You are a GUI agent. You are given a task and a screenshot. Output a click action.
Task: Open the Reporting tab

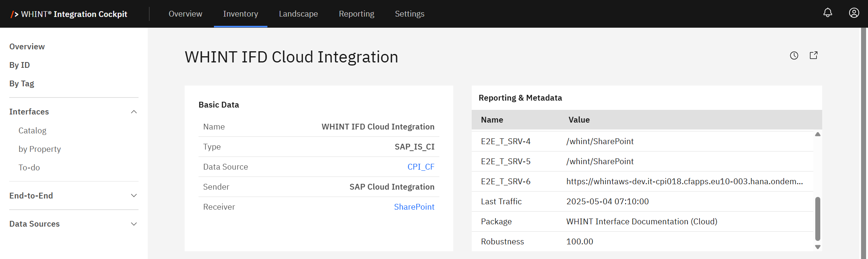(x=356, y=14)
